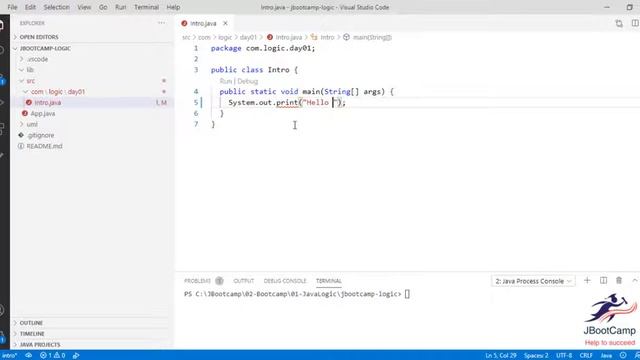
Task: Click the day01 breadcrumb segment
Action: point(248,37)
